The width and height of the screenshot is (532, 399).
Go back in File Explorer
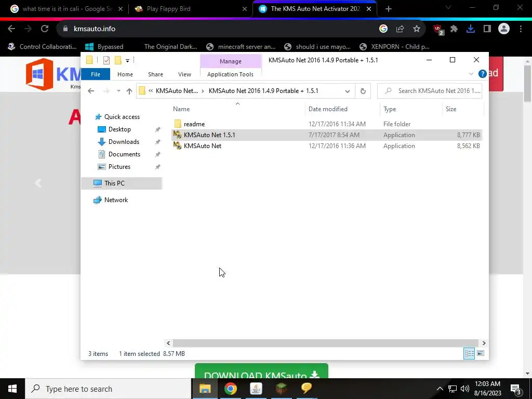coord(90,91)
